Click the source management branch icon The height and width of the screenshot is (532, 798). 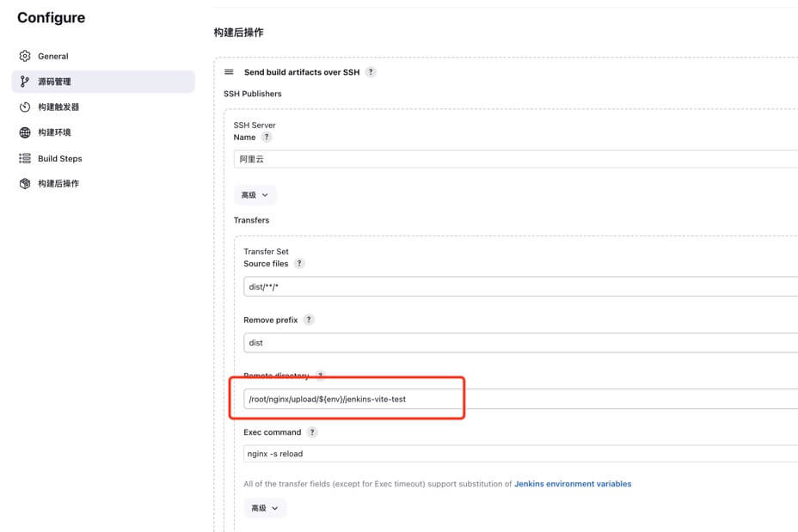point(25,82)
